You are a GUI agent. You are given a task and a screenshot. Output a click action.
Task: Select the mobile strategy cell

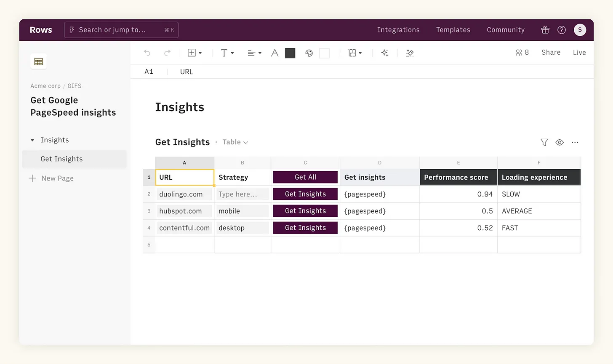tap(243, 211)
